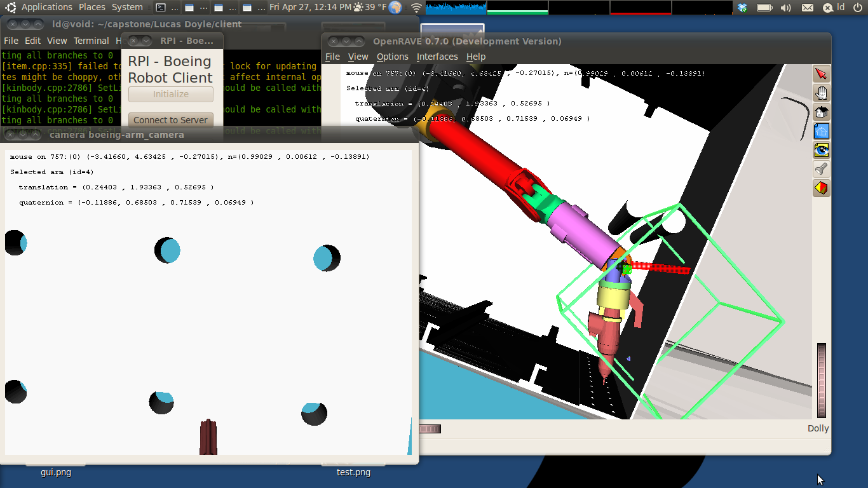Click the red bar system monitor graph
868x488 pixels.
click(x=641, y=8)
